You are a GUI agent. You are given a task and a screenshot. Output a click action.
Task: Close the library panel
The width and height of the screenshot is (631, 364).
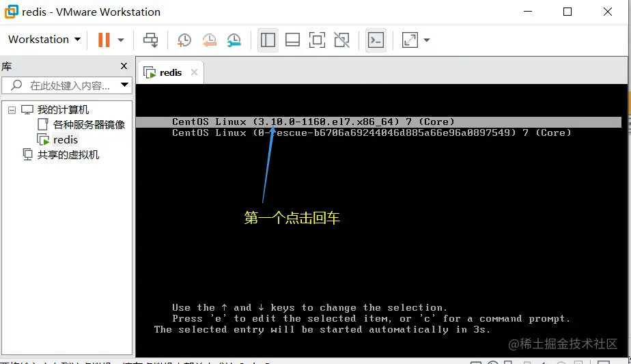[124, 66]
